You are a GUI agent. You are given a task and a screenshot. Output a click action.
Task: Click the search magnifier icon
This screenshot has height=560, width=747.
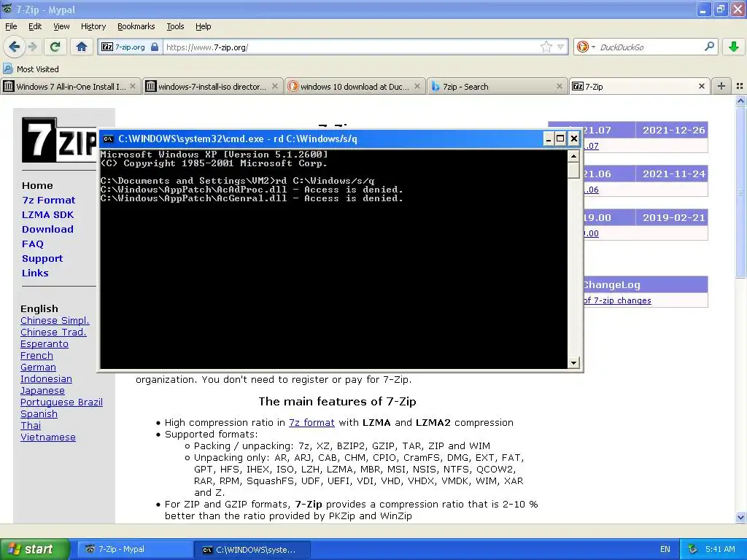[709, 47]
